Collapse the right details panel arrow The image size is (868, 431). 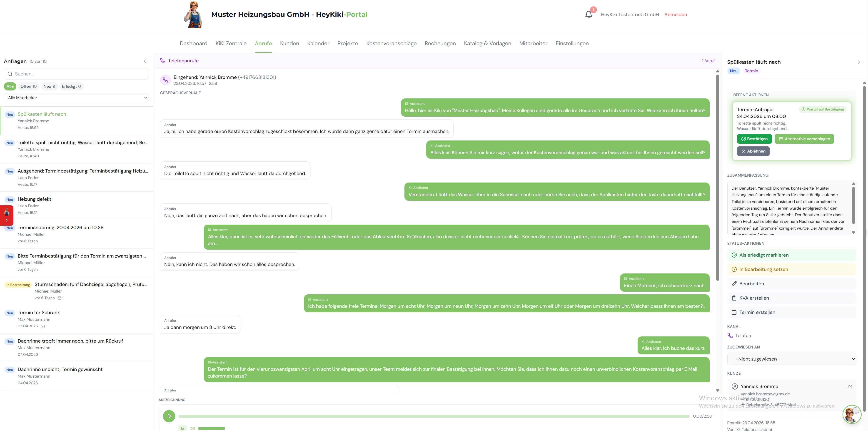click(x=858, y=62)
